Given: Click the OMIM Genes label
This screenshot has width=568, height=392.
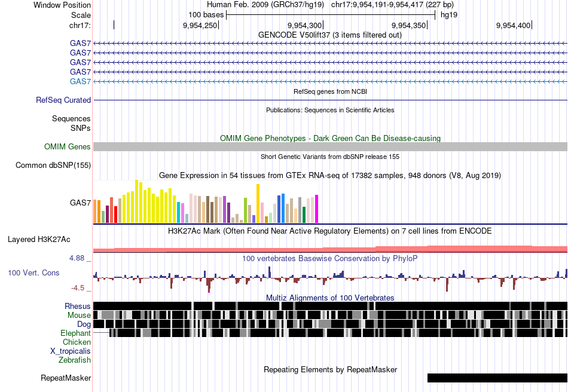Looking at the screenshot, I should pos(67,146).
